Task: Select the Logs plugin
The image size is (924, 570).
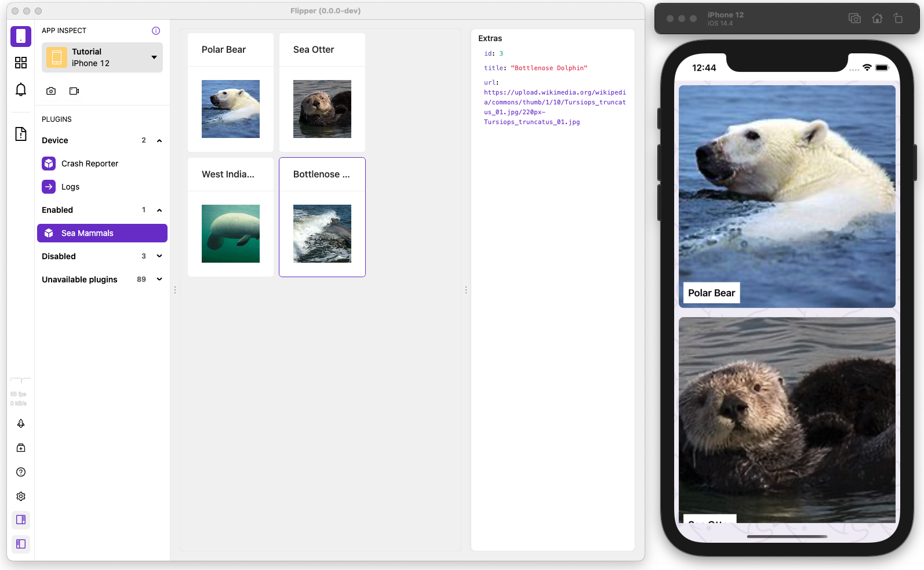Action: pos(70,187)
